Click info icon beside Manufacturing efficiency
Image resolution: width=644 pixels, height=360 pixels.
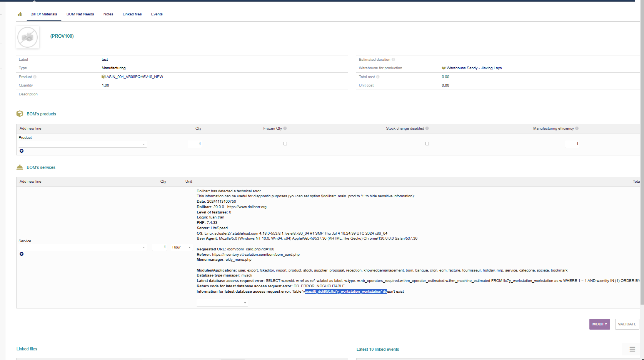[x=577, y=128]
